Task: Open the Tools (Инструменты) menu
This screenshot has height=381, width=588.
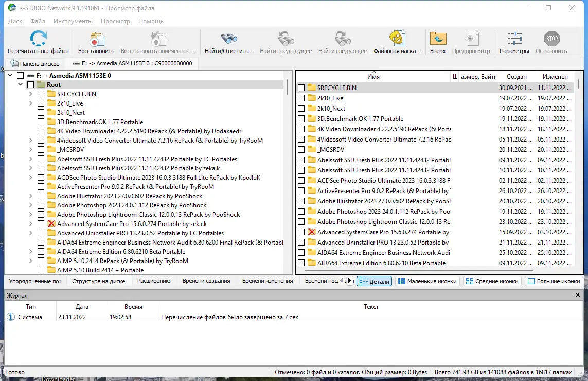Action: [x=73, y=21]
